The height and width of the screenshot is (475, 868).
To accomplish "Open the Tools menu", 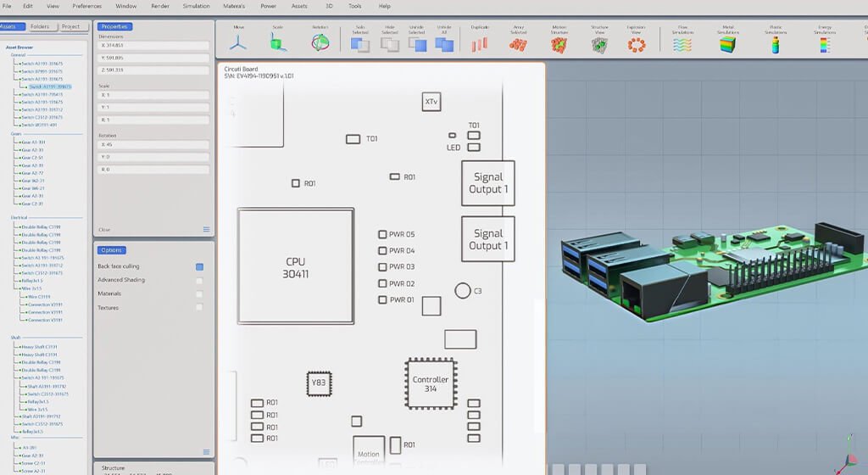I will pos(355,6).
